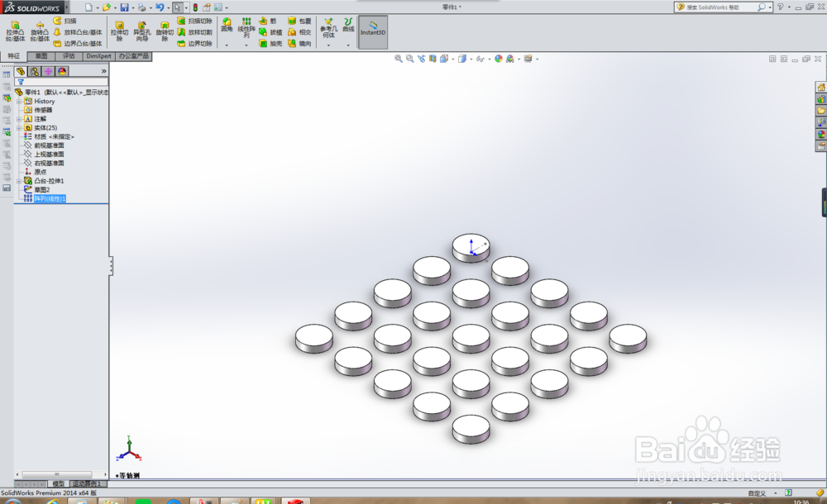The image size is (827, 504).
Task: Expand the 凸台-拉伸1 feature node
Action: [19, 181]
